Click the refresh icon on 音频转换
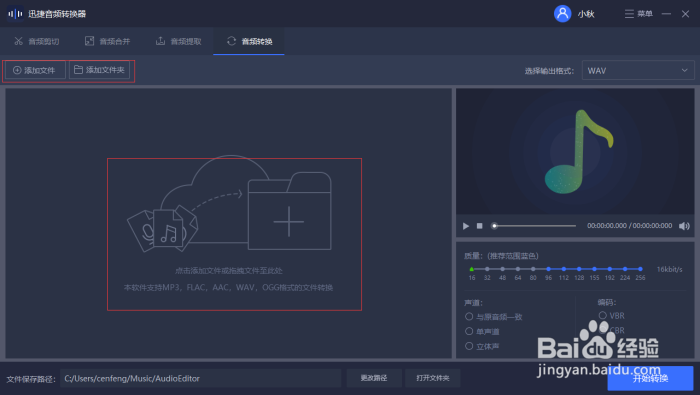 [x=231, y=41]
